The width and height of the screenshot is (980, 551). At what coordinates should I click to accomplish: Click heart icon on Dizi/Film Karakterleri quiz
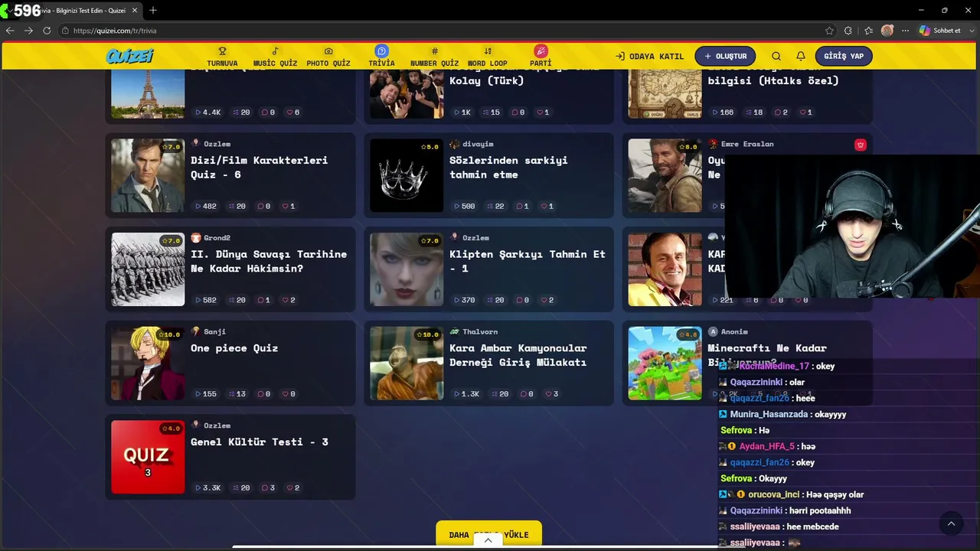pos(285,207)
